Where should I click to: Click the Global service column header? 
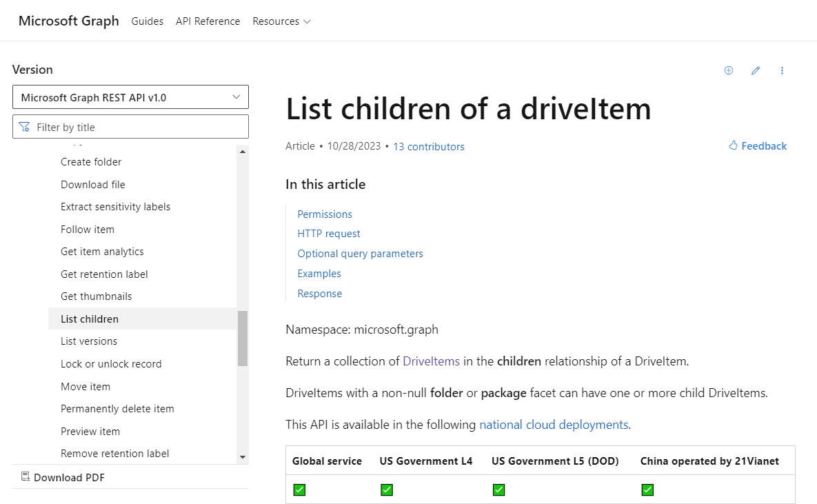click(x=327, y=461)
